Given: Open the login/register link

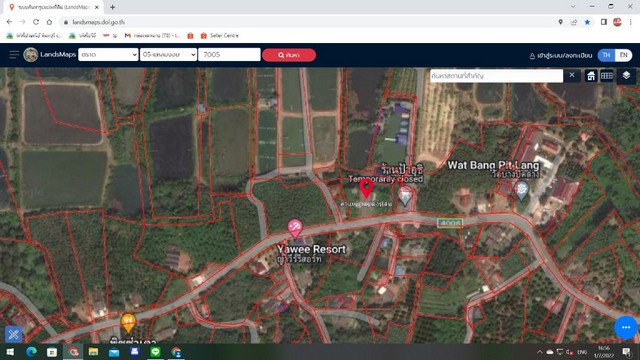Looking at the screenshot, I should tap(560, 56).
